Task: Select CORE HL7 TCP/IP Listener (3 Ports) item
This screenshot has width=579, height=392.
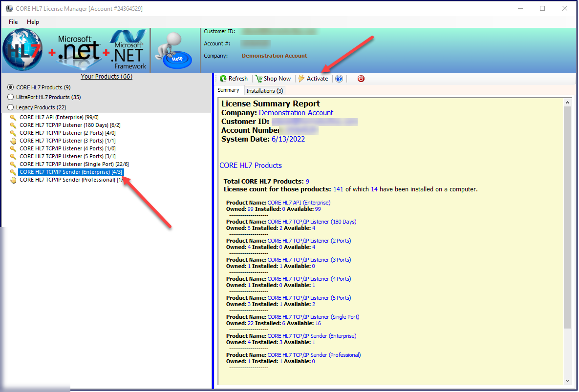Action: click(67, 141)
